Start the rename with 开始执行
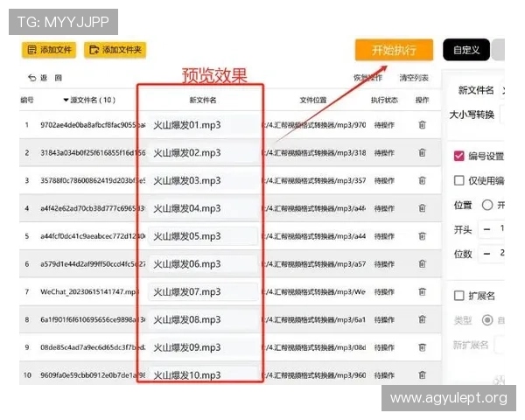 pyautogui.click(x=394, y=50)
